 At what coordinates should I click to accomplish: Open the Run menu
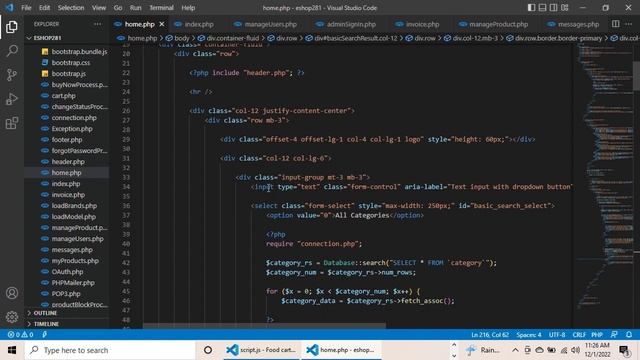(x=136, y=8)
